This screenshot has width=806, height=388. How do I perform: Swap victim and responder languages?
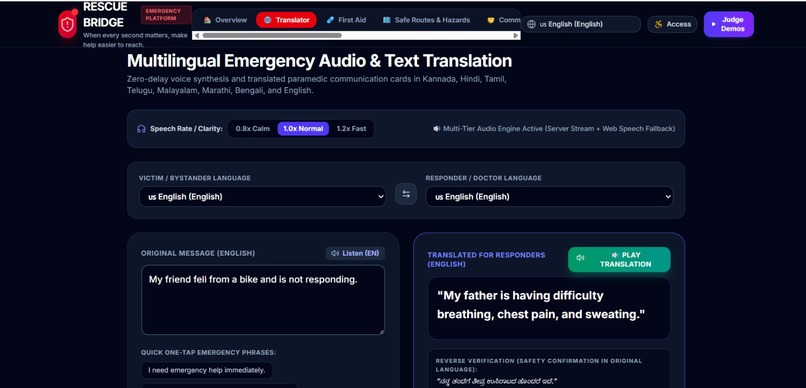406,194
